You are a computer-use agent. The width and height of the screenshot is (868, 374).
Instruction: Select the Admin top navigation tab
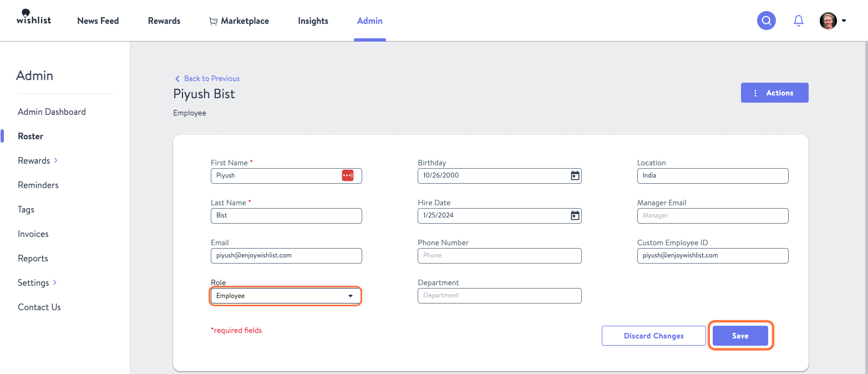(x=370, y=21)
